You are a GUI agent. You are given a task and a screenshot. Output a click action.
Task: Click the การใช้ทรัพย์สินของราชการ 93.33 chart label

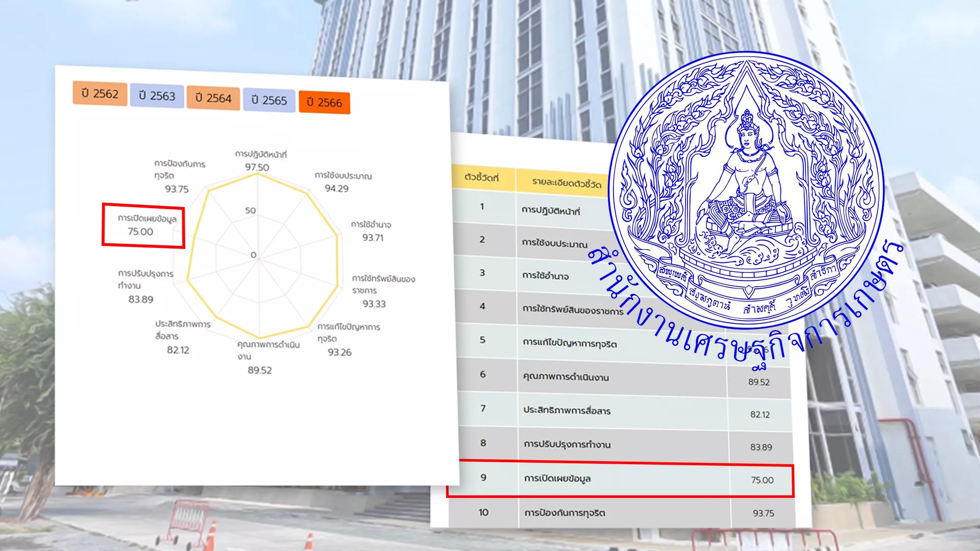[x=383, y=291]
